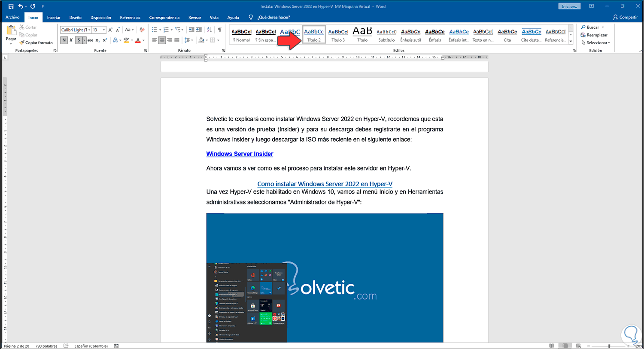Sort the selected paragraphs alphabetically
This screenshot has height=349, width=644.
[210, 30]
